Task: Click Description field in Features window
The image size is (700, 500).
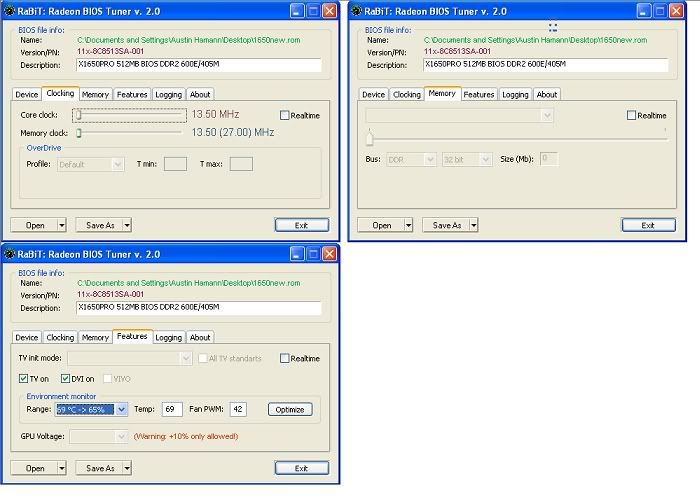Action: (x=199, y=308)
